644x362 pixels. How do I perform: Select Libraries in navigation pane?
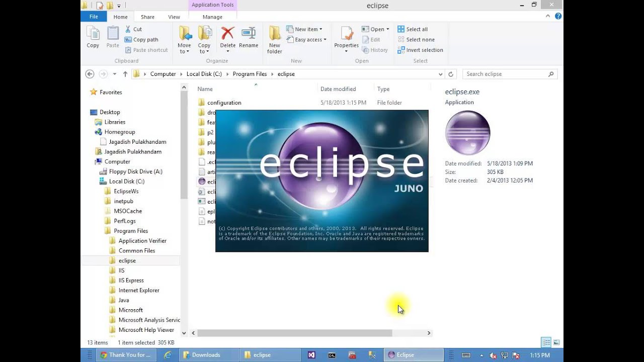[x=115, y=122]
